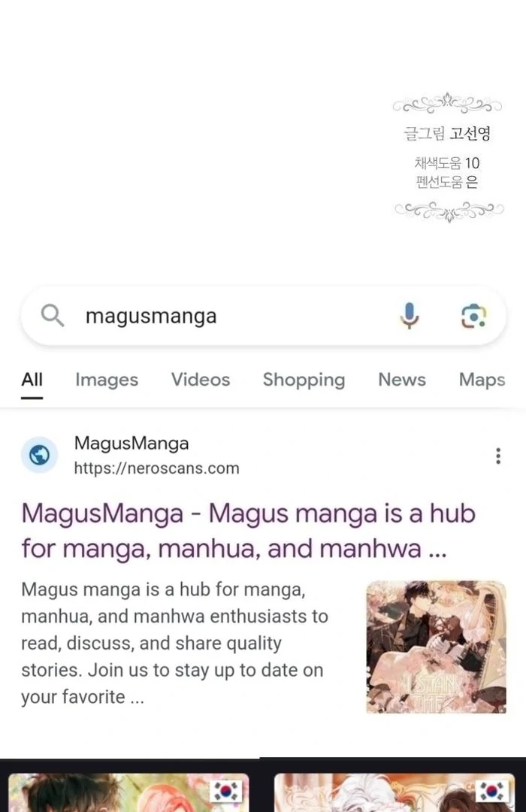The width and height of the screenshot is (526, 812).
Task: Open the MagusManga result headline link
Action: point(249,531)
